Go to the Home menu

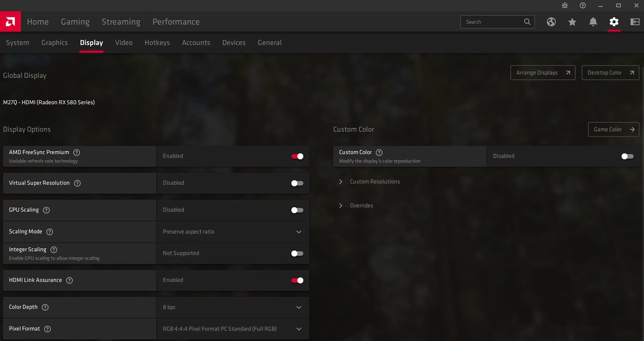38,22
